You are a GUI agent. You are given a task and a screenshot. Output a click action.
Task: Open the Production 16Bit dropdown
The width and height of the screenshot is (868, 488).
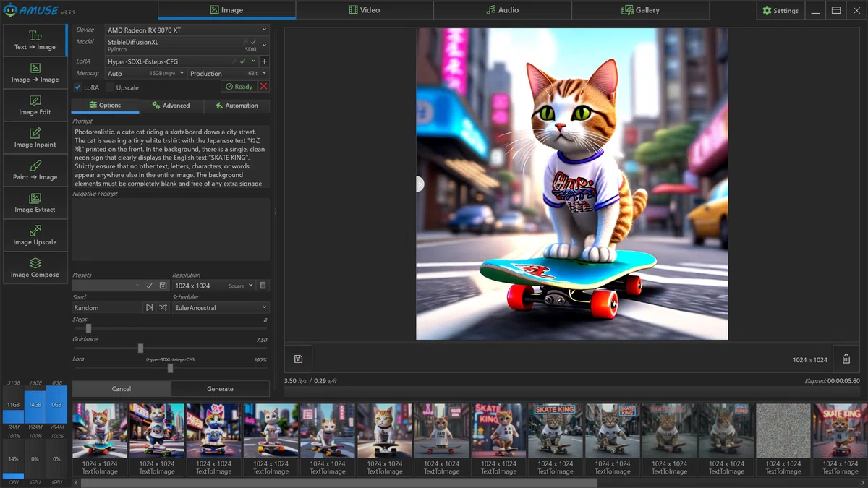pyautogui.click(x=228, y=73)
